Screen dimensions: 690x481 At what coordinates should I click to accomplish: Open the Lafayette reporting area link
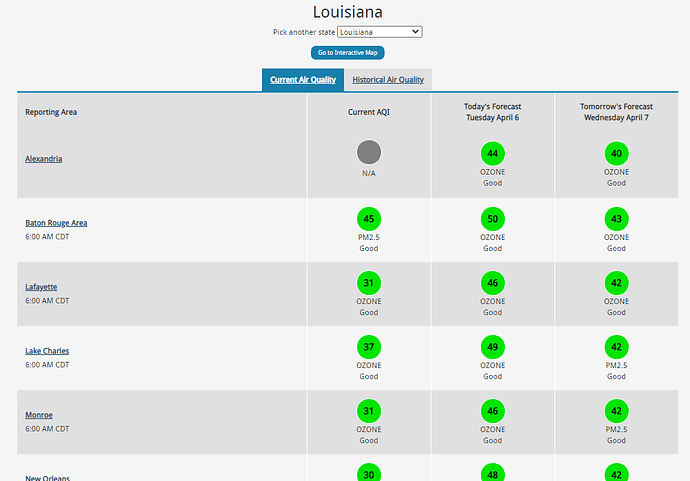click(x=41, y=287)
